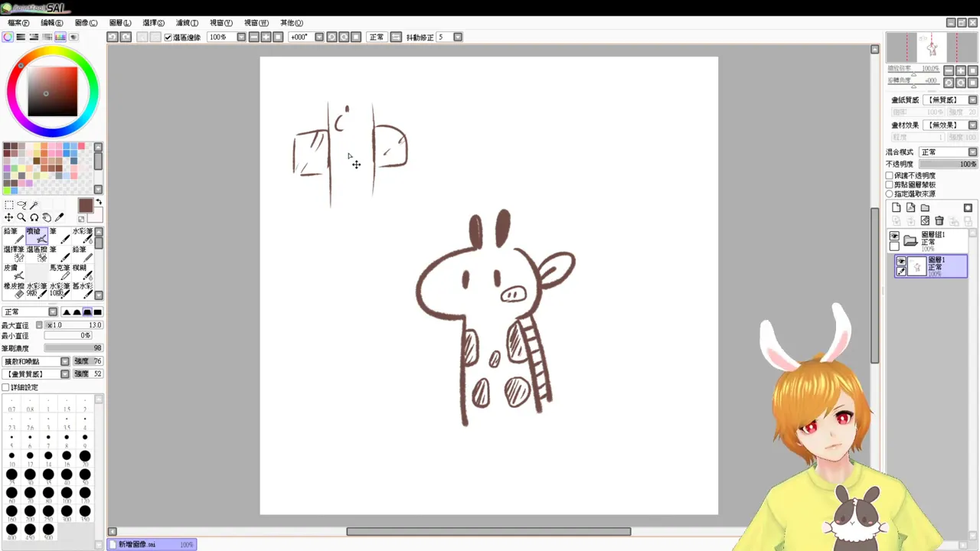Open the 其他(O) menu
Image resolution: width=980 pixels, height=551 pixels.
292,23
